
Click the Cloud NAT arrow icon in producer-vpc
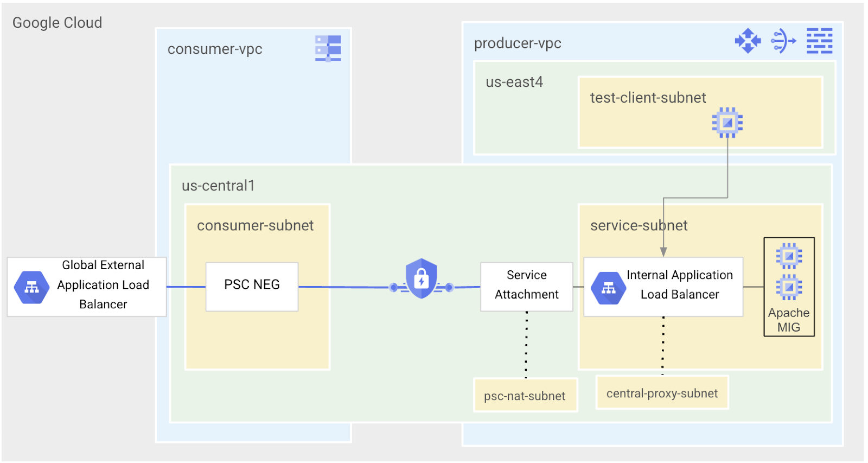783,41
